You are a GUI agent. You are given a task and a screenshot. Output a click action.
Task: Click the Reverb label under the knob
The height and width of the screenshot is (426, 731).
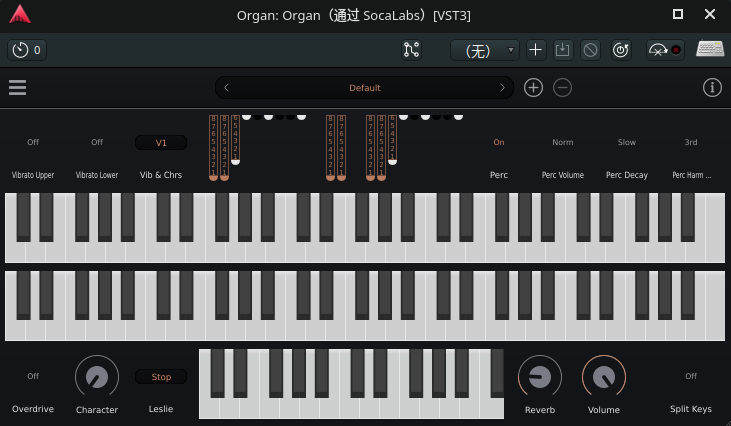(540, 410)
